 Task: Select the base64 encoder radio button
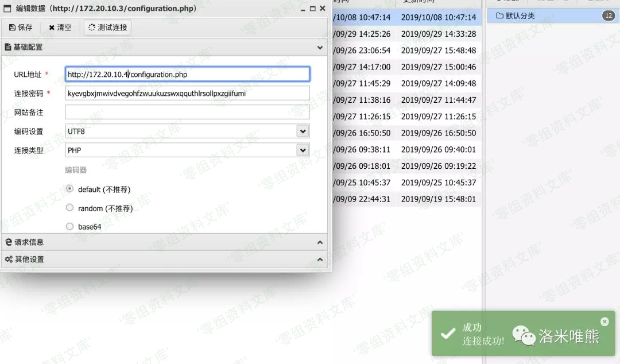pos(70,226)
